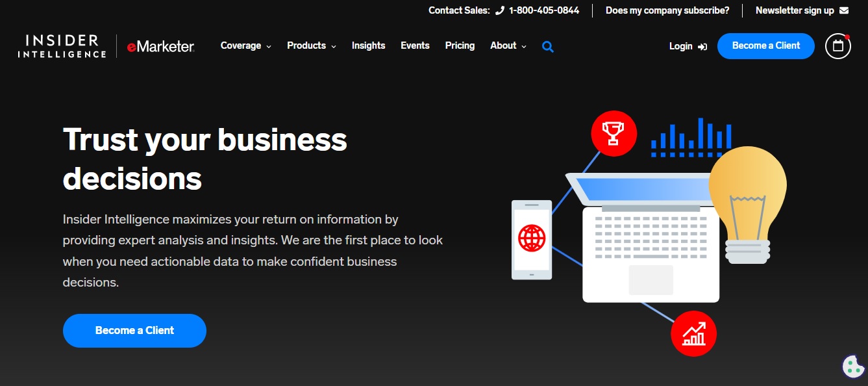Click the red growth chart icon
868x386 pixels.
click(693, 334)
